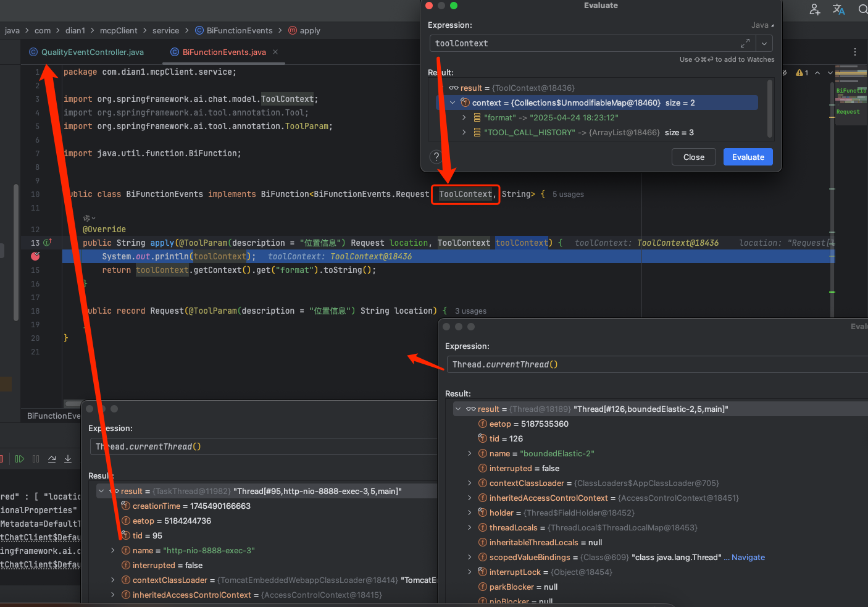Screen dimensions: 868x607
Task: Click the mcpClient breadcrumb item
Action: coord(119,30)
